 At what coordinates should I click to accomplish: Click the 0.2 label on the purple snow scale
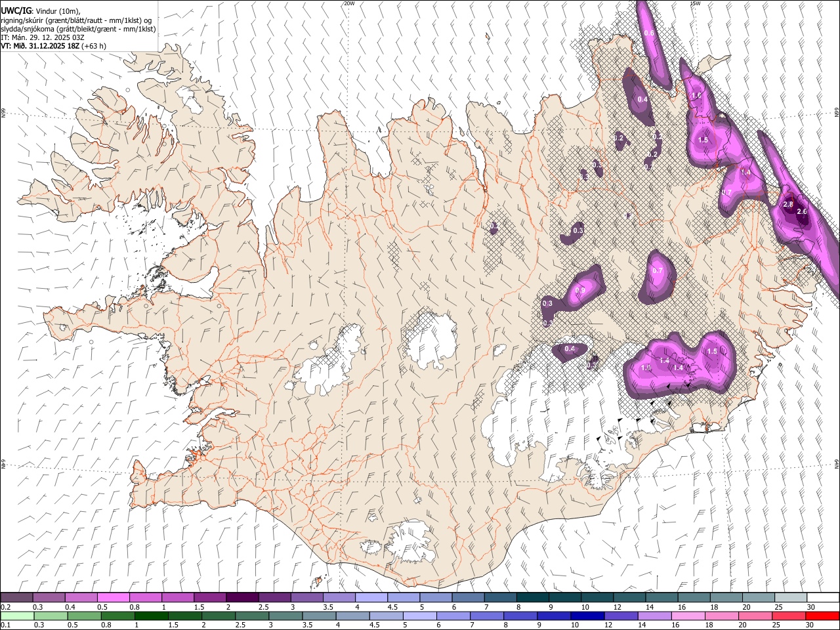(4, 607)
